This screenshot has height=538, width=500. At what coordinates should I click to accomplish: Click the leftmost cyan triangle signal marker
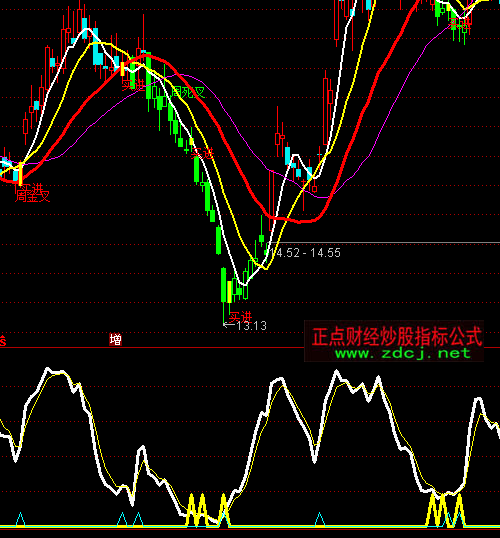(x=21, y=519)
